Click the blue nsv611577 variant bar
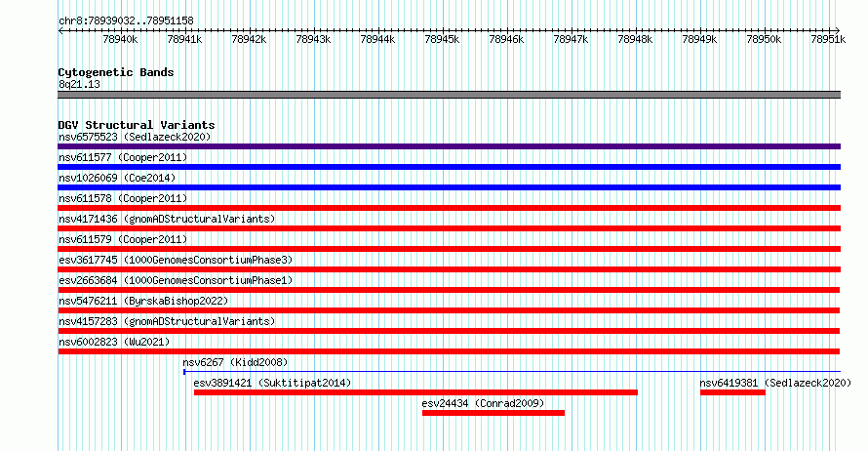Viewport: 868px width, 451px height. click(x=449, y=167)
